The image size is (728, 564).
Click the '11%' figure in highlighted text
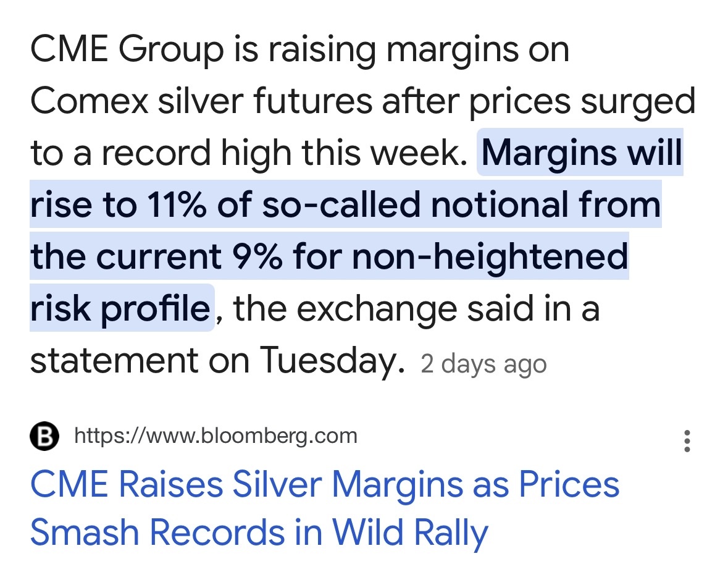177,204
